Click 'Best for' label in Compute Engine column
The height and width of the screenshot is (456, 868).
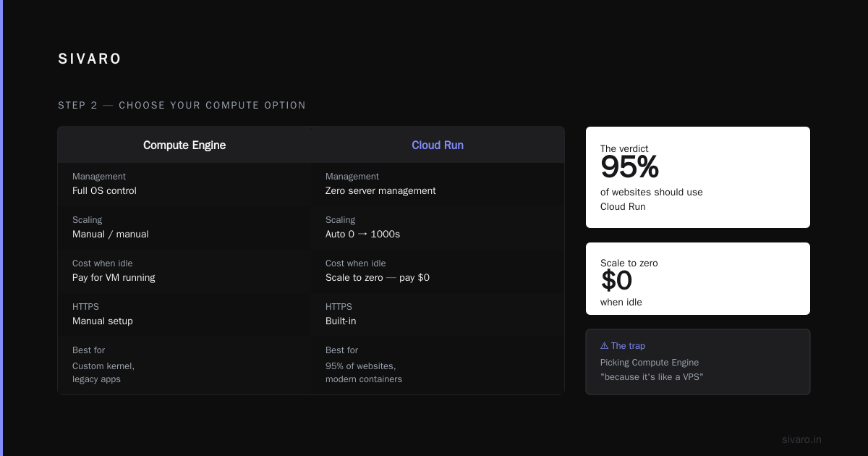click(x=88, y=350)
